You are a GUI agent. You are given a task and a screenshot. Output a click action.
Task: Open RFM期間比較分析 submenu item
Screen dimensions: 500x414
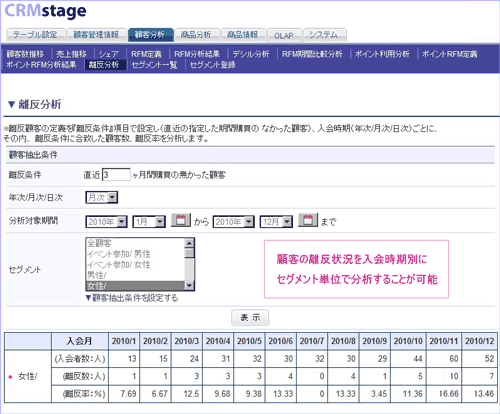tap(312, 54)
